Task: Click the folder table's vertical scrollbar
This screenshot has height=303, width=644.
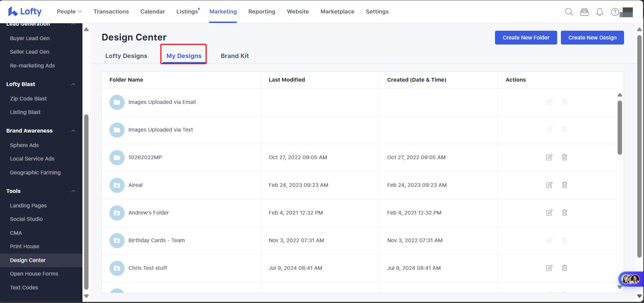Action: 619,128
